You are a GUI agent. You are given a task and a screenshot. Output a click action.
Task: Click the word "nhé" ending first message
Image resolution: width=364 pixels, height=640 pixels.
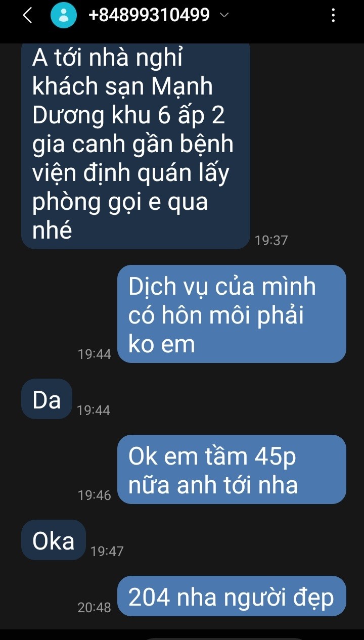click(x=52, y=231)
